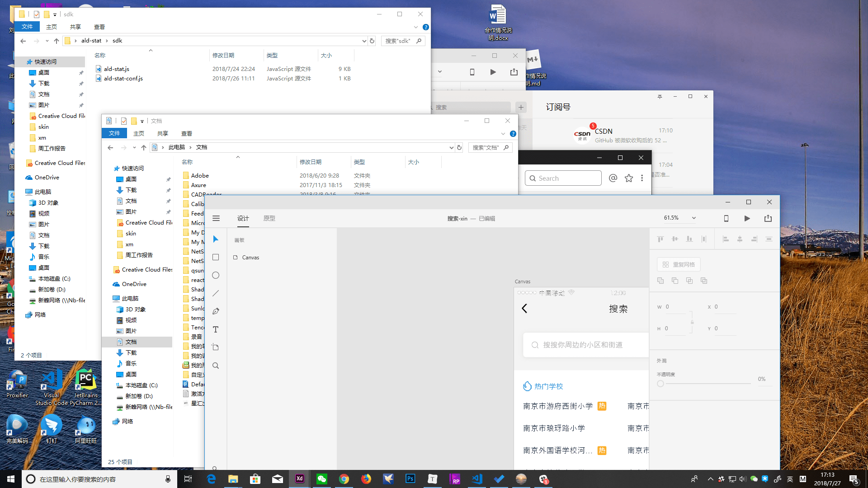The image size is (868, 488).
Task: Expand the Axure folder in documents
Action: 198,184
